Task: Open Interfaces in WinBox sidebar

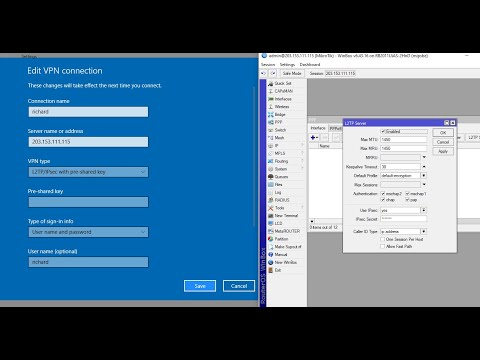Action: click(x=283, y=99)
